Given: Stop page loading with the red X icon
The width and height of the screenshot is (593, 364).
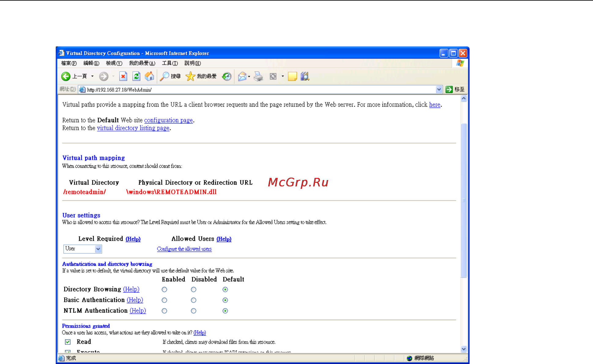Looking at the screenshot, I should [123, 76].
